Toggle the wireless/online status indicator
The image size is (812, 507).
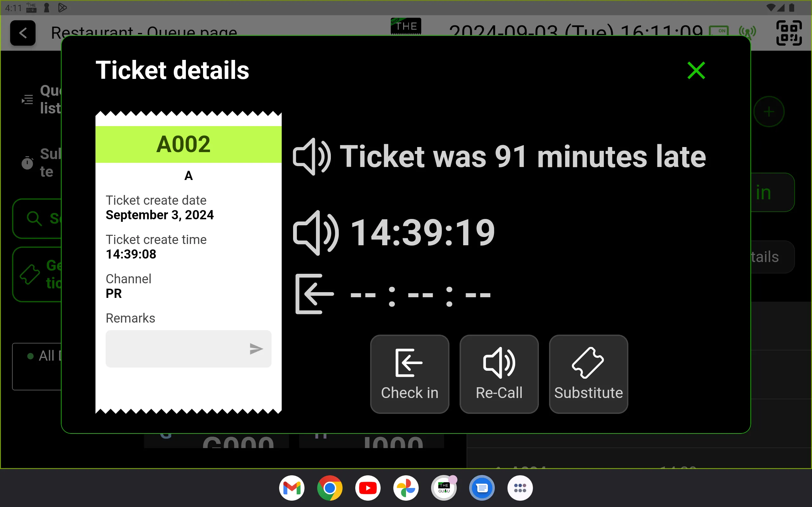[747, 32]
